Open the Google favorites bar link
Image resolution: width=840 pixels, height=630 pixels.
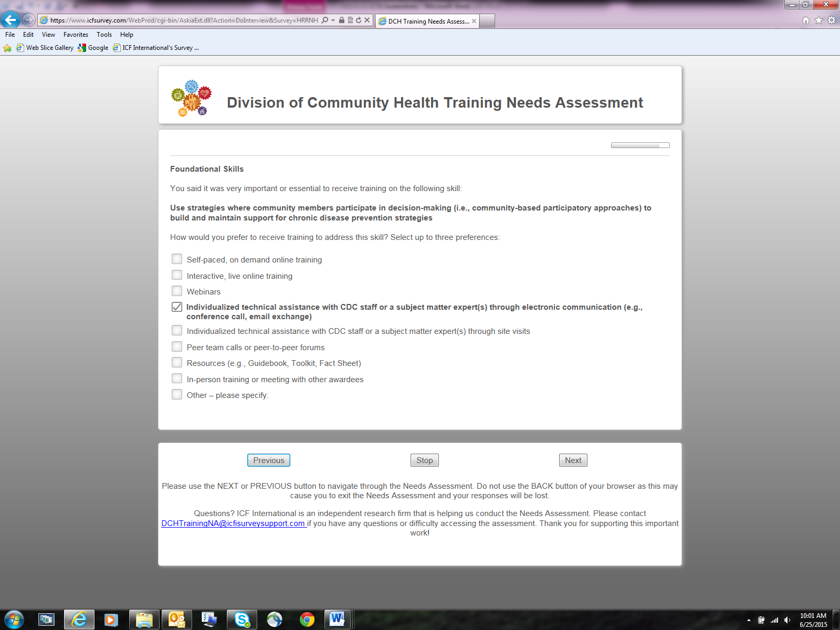tap(93, 48)
